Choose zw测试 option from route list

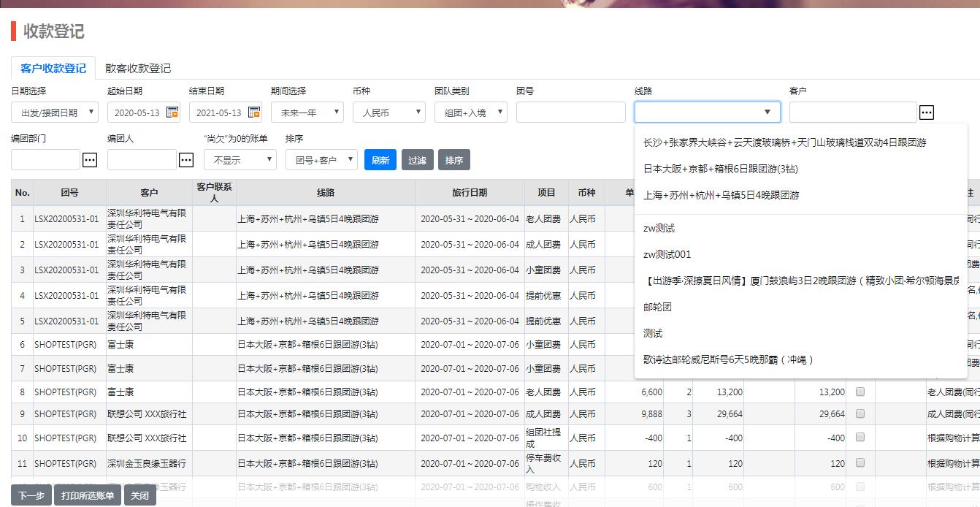point(801,228)
